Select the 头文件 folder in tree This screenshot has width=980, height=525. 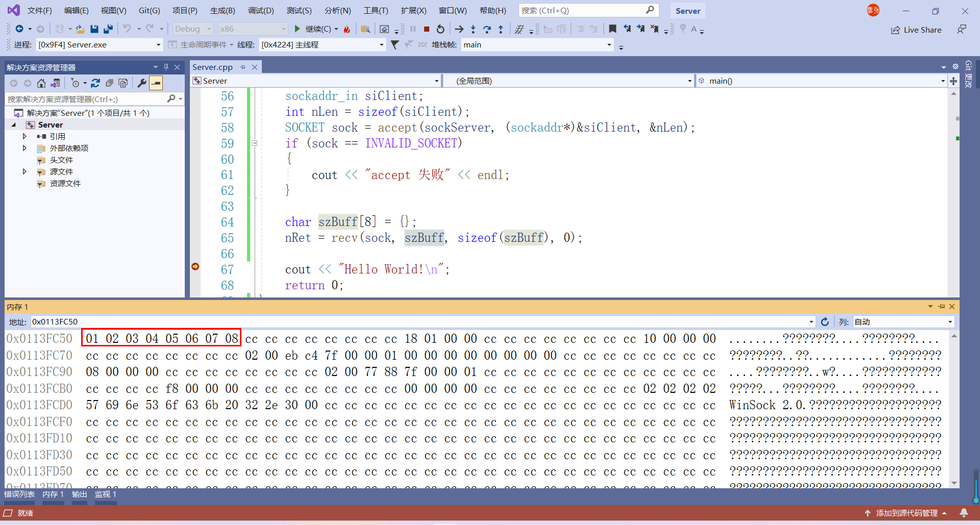click(61, 160)
